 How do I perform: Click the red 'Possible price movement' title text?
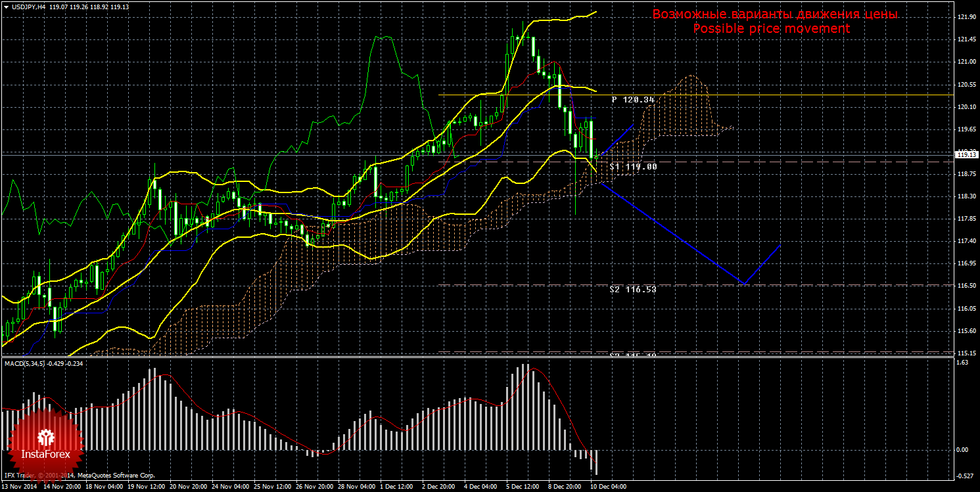771,29
